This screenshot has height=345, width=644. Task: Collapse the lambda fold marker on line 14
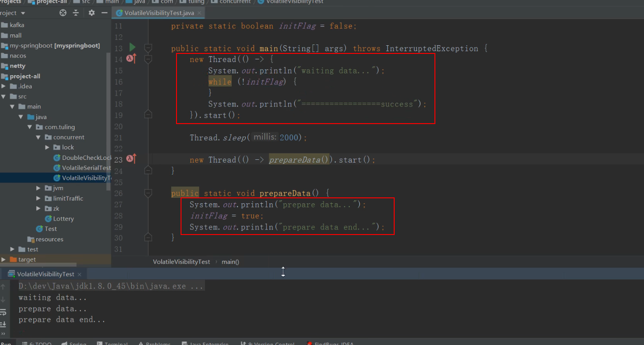click(x=148, y=59)
